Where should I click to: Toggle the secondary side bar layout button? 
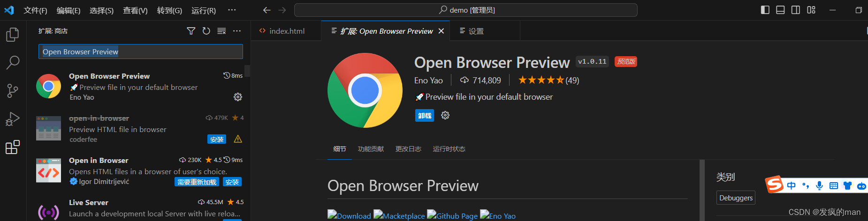click(796, 10)
